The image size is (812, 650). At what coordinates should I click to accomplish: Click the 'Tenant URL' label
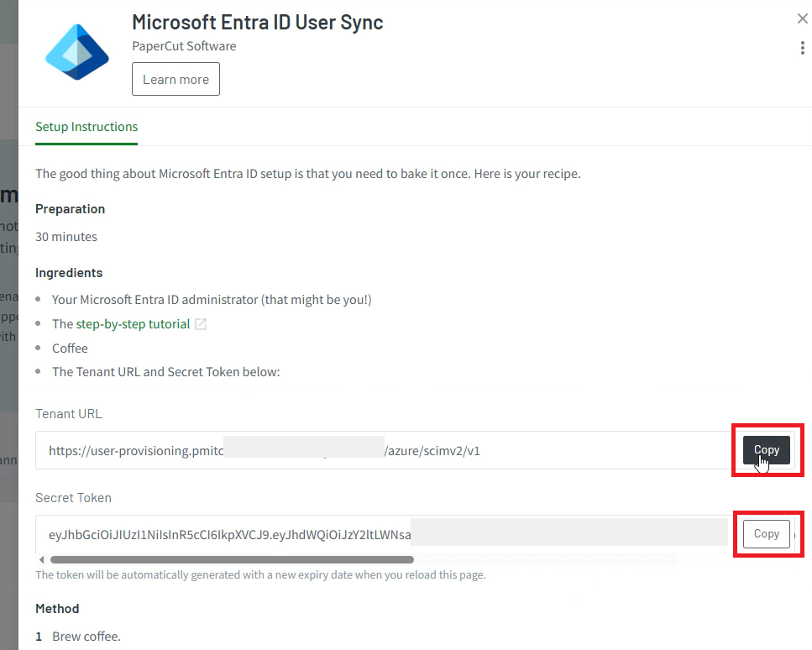click(x=69, y=414)
